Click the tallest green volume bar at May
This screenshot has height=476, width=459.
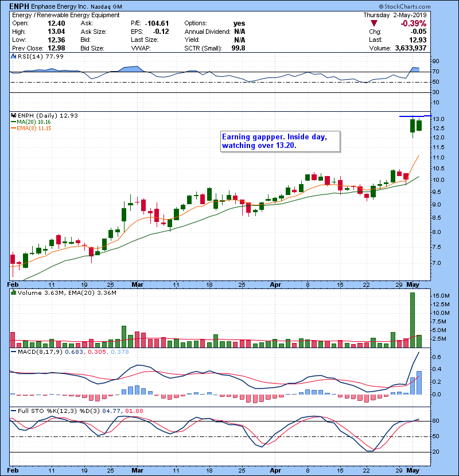pos(413,320)
